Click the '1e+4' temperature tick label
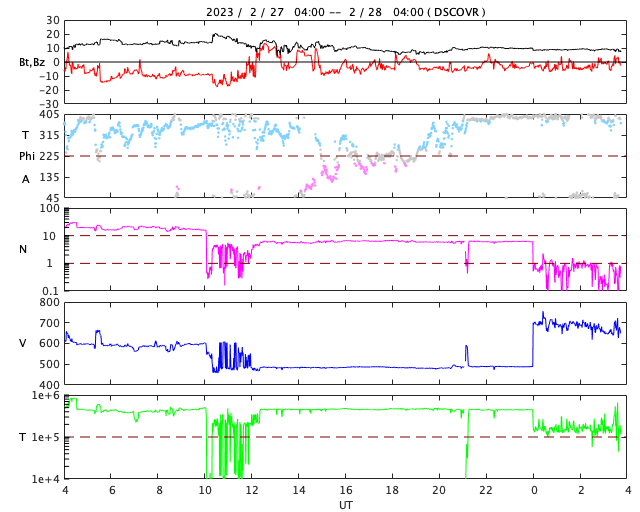640x512 pixels. (x=45, y=479)
